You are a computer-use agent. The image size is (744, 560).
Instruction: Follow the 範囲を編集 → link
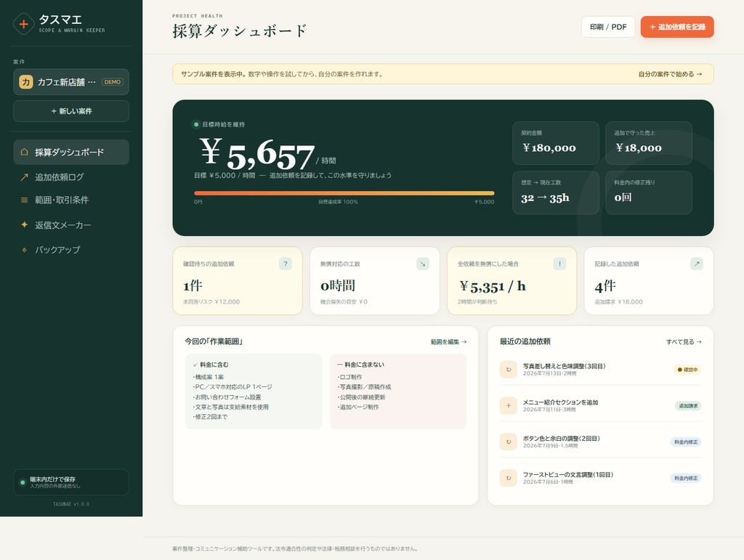[448, 342]
